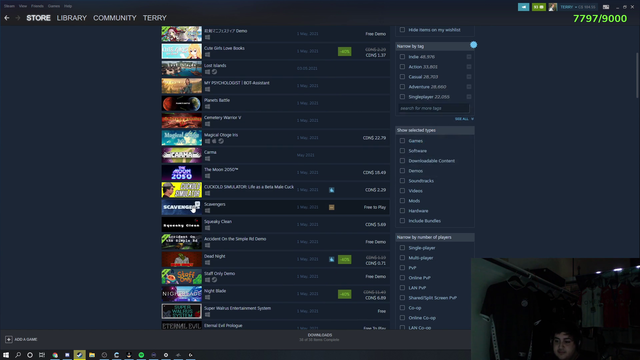
Task: Go back with the back arrow
Action: (7, 18)
